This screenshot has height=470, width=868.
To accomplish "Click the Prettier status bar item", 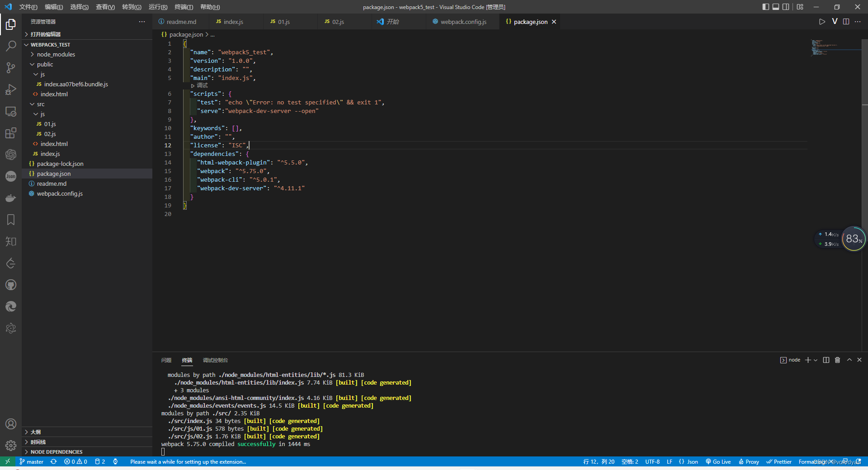I will coord(779,461).
